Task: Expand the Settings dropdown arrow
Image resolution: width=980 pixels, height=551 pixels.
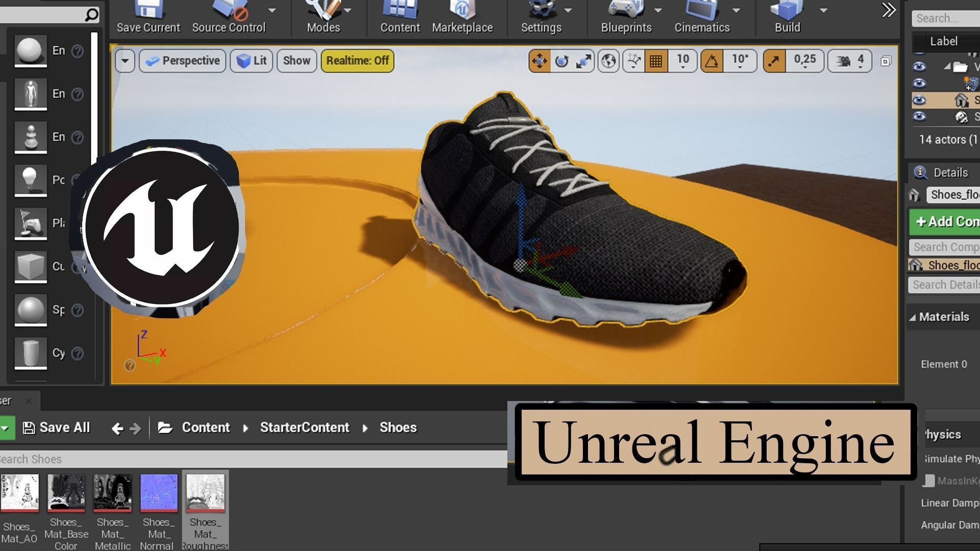Action: coord(568,10)
